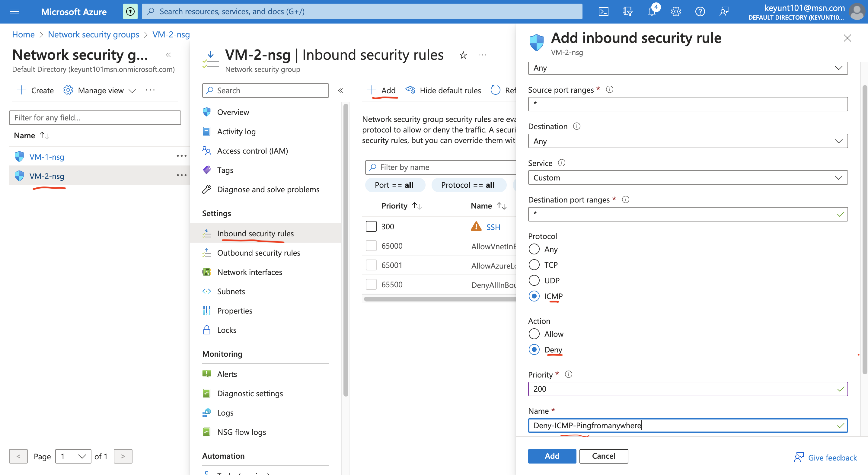This screenshot has height=475, width=868.
Task: Select Activity log in the sidebar
Action: coord(236,131)
